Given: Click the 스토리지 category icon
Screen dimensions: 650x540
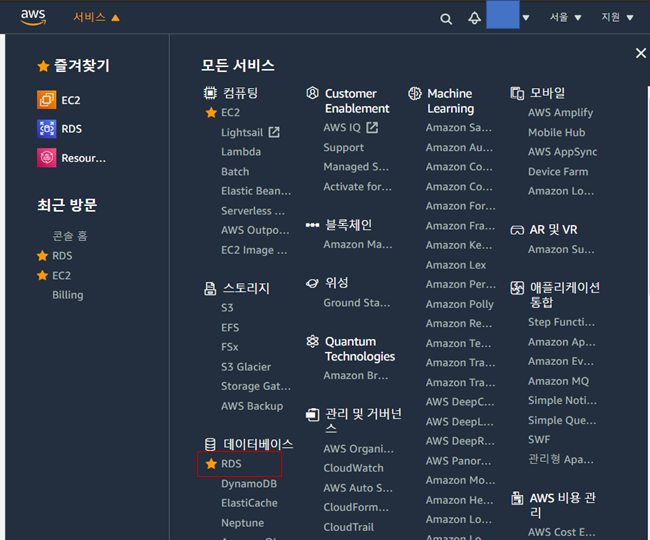Looking at the screenshot, I should (x=210, y=288).
